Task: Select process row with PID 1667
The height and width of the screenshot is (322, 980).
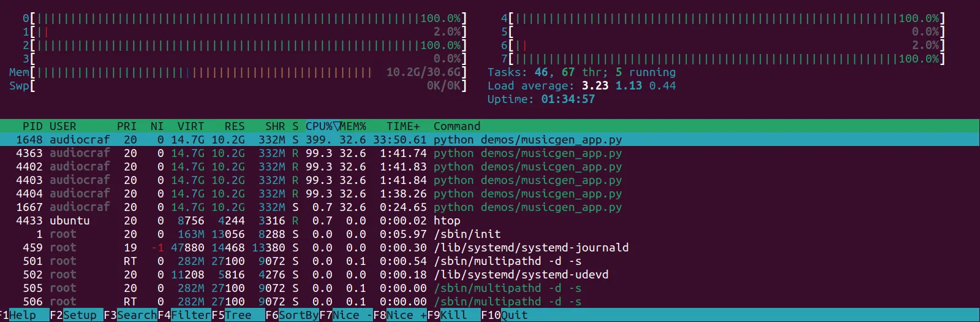Action: 490,207
